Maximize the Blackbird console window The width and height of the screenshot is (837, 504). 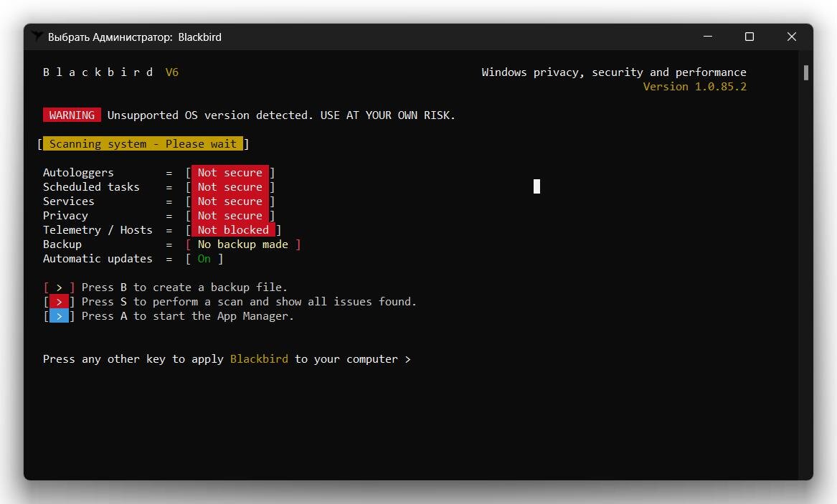pyautogui.click(x=749, y=37)
